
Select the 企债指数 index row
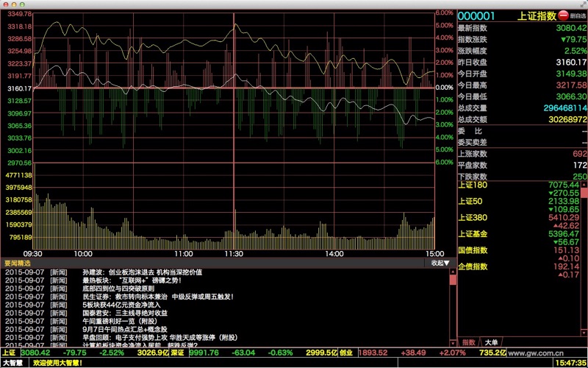tap(473, 266)
